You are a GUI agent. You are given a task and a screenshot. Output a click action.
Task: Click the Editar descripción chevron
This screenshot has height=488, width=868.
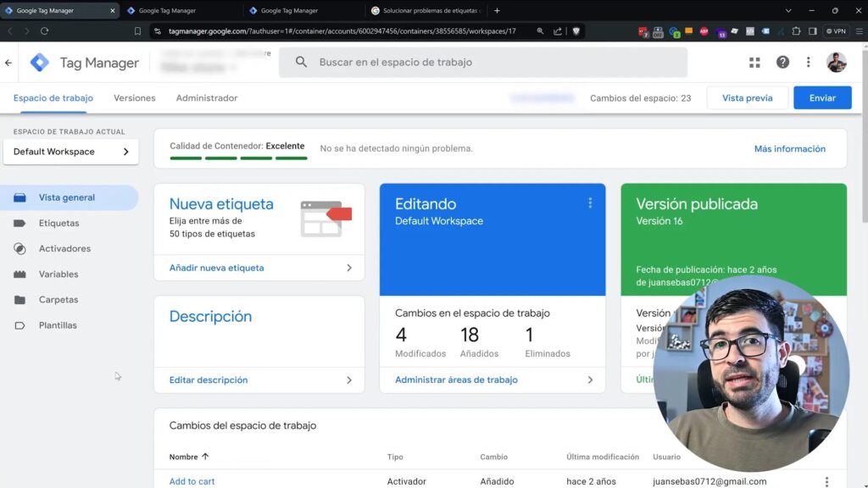point(348,380)
